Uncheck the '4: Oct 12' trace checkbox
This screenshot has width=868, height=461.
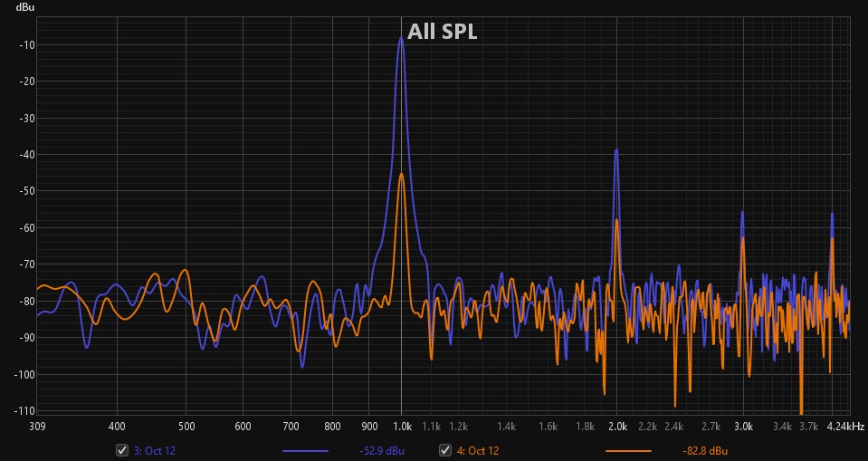445,450
